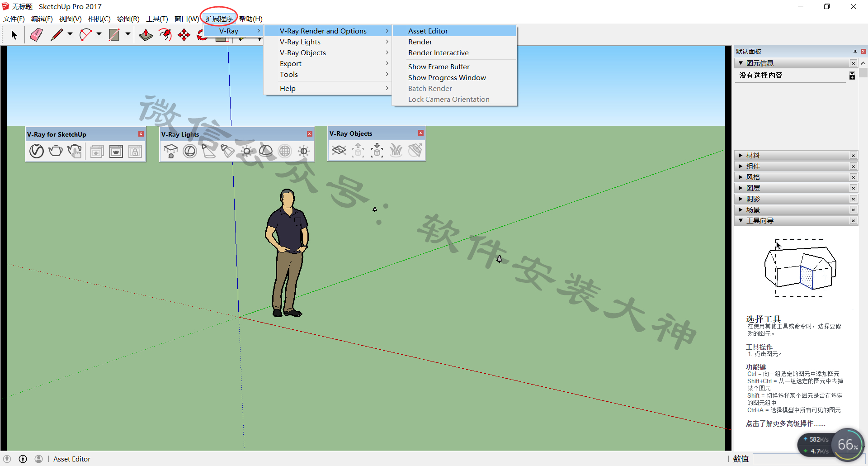Close the V-Ray Objects toolbar
The image size is (868, 466).
[x=421, y=133]
